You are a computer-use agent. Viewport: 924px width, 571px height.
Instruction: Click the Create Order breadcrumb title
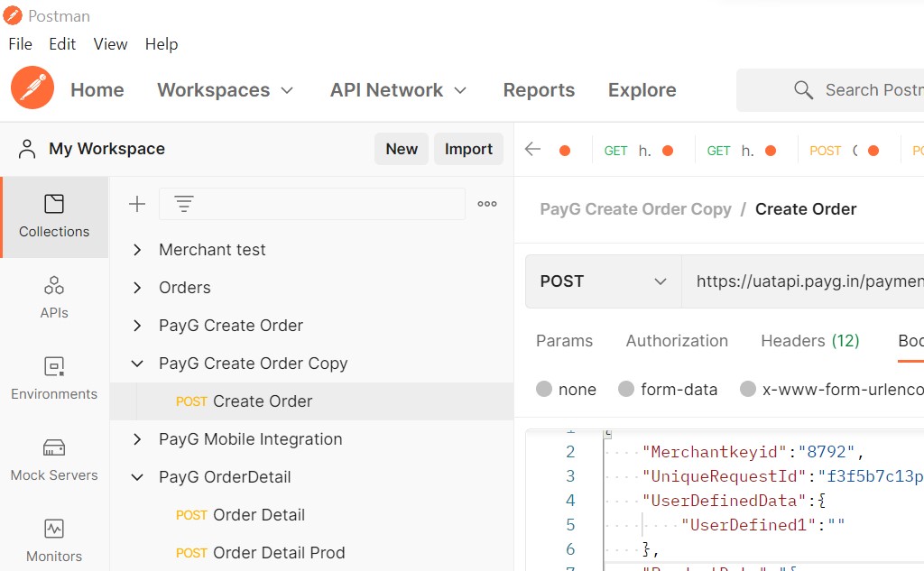click(806, 209)
